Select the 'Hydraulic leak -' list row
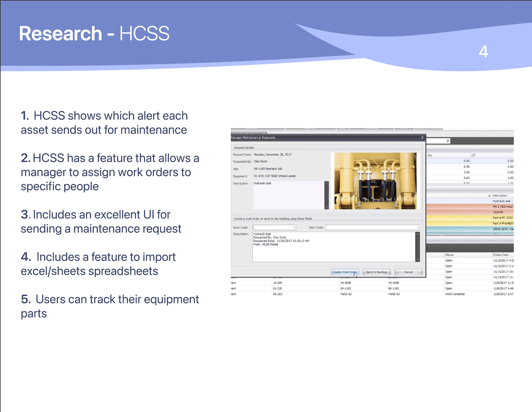Viewport: 532px width, 412px height. (x=470, y=201)
